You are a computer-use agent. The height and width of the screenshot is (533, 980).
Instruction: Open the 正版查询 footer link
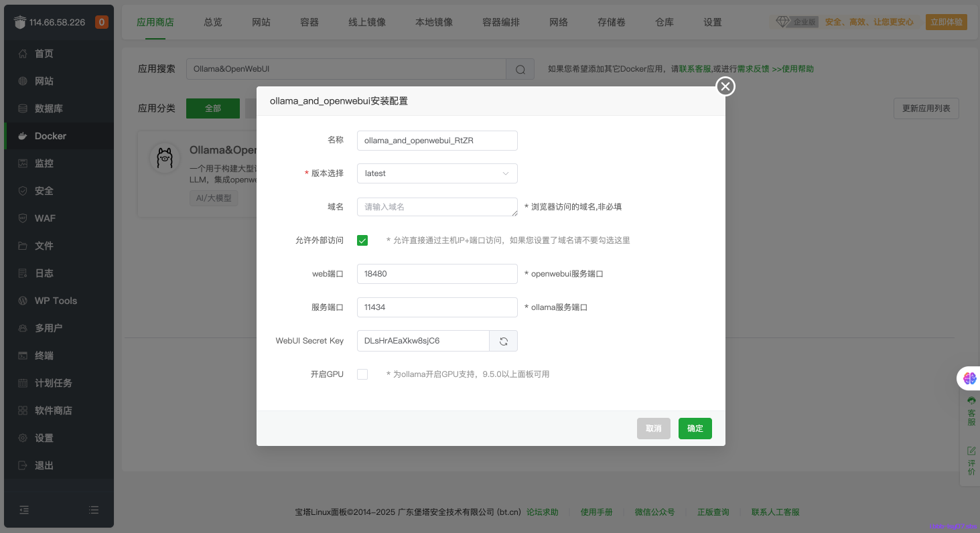[x=713, y=512]
